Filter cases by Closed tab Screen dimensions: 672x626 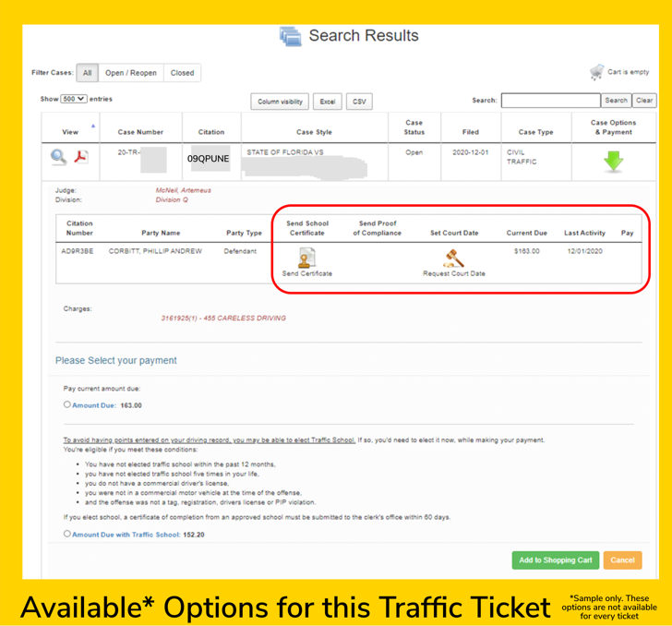(x=182, y=73)
